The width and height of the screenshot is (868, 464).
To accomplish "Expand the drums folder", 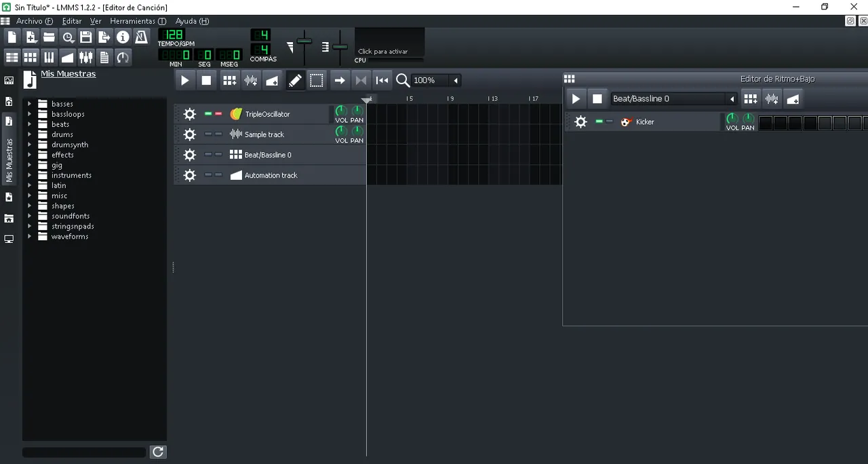I will coord(29,134).
